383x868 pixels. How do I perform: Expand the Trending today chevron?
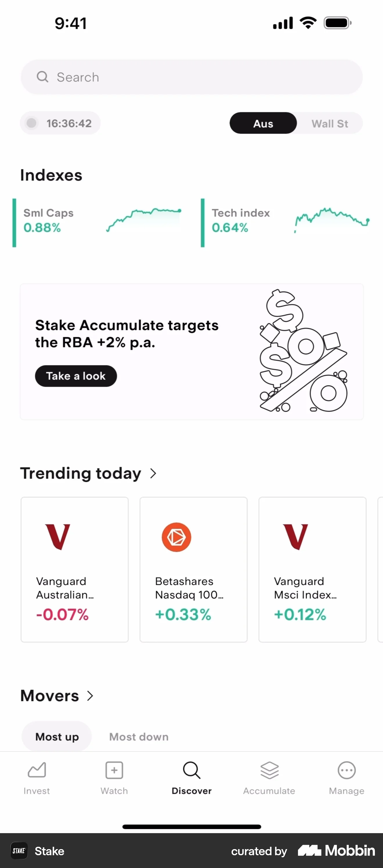click(153, 473)
